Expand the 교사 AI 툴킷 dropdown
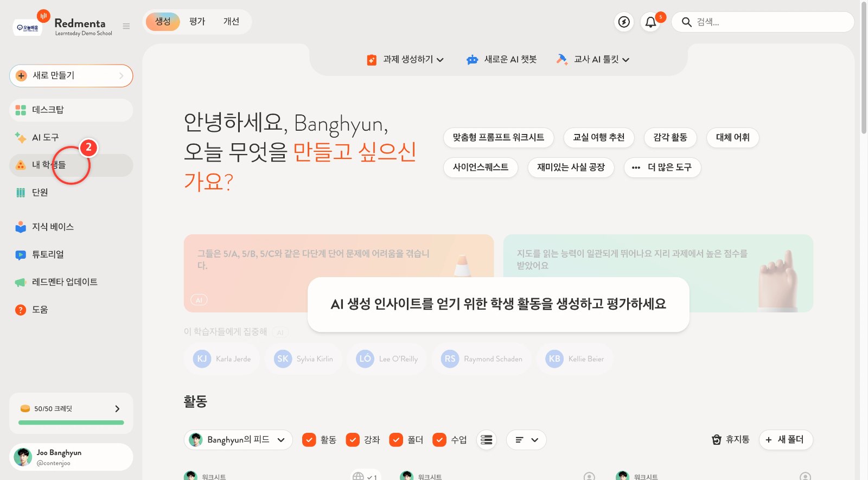868x480 pixels. 593,60
